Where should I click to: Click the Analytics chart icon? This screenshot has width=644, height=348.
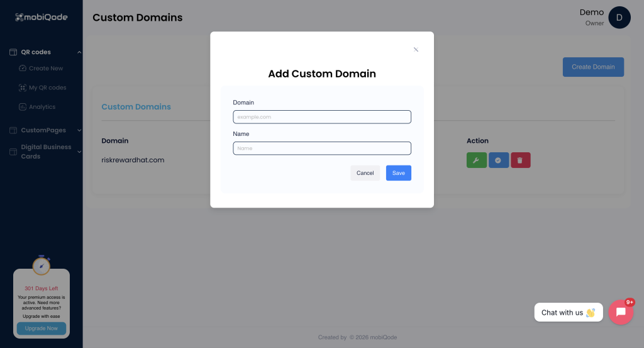pyautogui.click(x=23, y=107)
